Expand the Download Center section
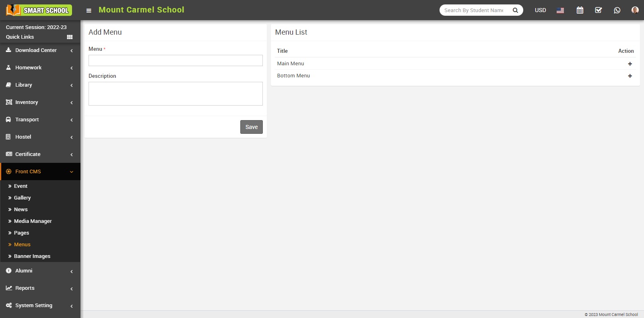This screenshot has width=644, height=318. pos(36,50)
